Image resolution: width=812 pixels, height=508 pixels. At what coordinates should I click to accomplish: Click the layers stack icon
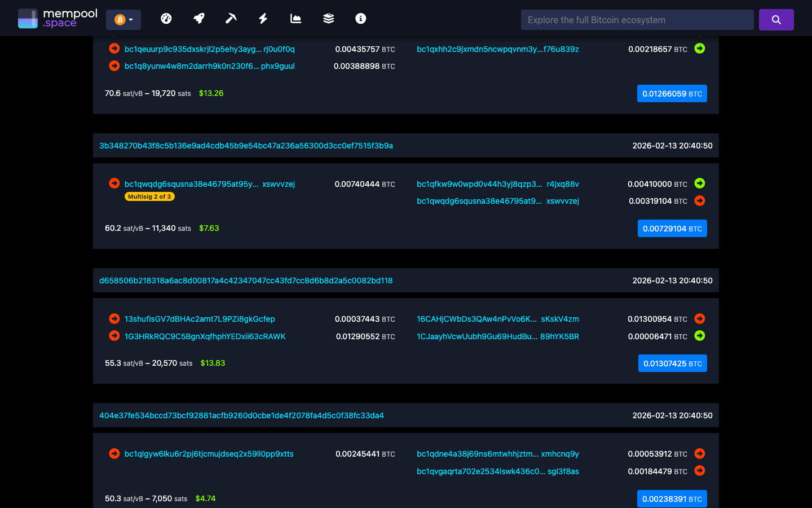(x=328, y=18)
